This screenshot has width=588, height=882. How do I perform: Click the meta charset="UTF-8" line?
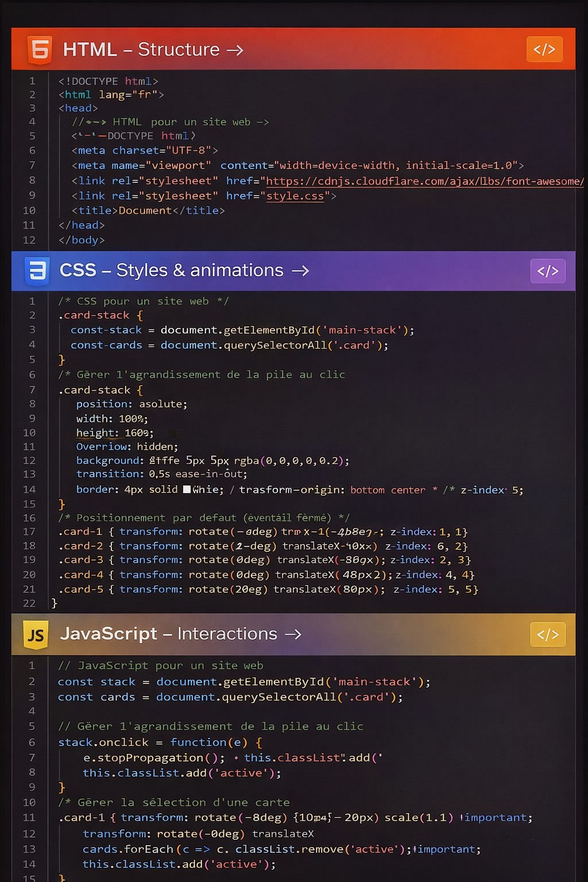[145, 150]
